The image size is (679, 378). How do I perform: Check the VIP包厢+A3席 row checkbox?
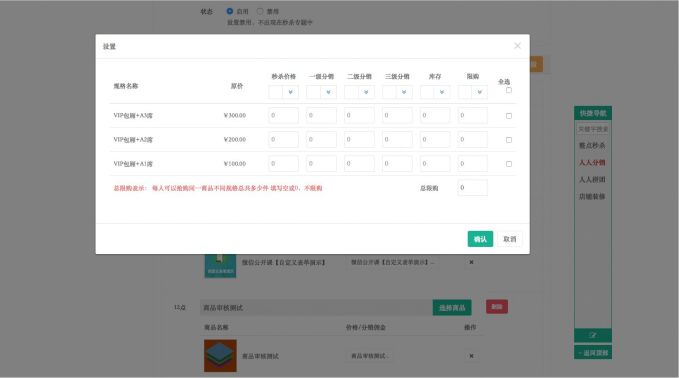509,116
